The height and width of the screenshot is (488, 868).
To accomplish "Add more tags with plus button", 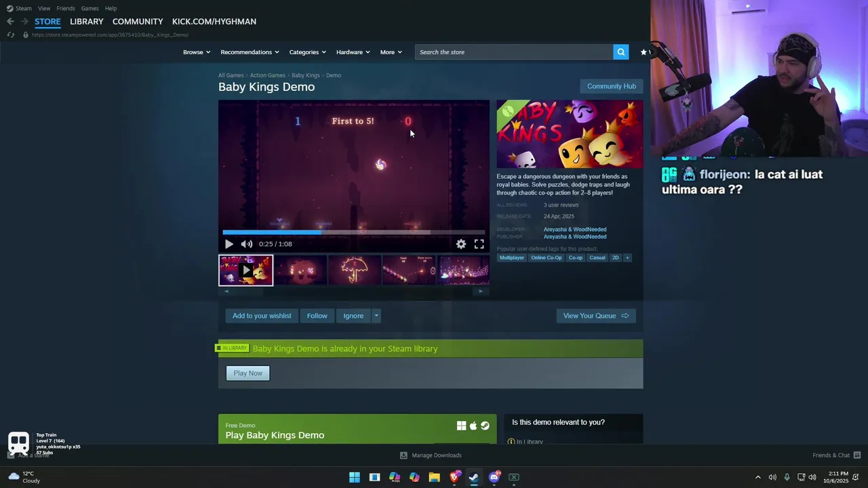I will [627, 258].
